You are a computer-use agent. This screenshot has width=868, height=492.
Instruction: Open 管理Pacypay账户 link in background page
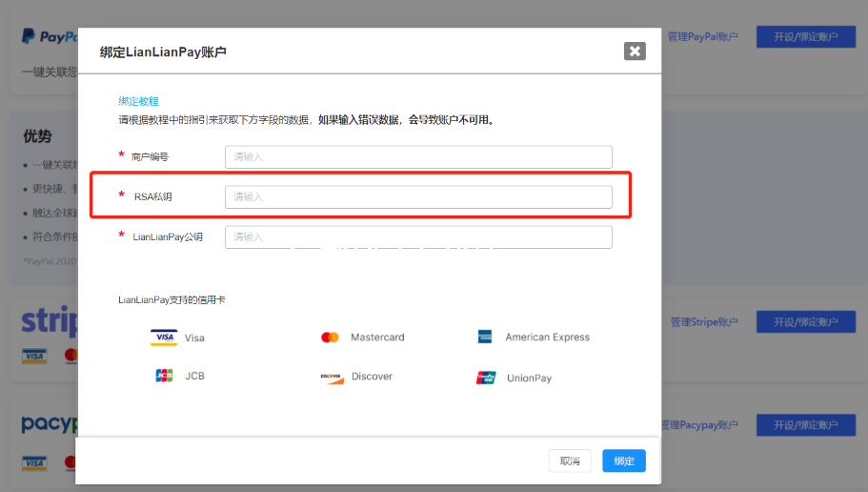(699, 425)
